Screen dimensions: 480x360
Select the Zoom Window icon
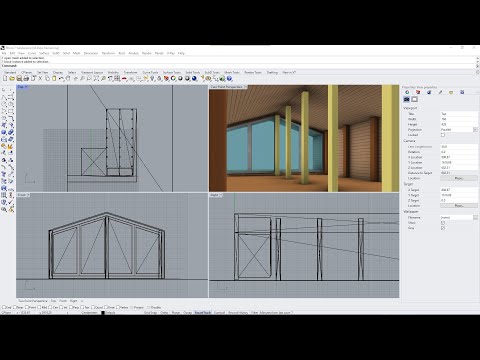click(89, 79)
